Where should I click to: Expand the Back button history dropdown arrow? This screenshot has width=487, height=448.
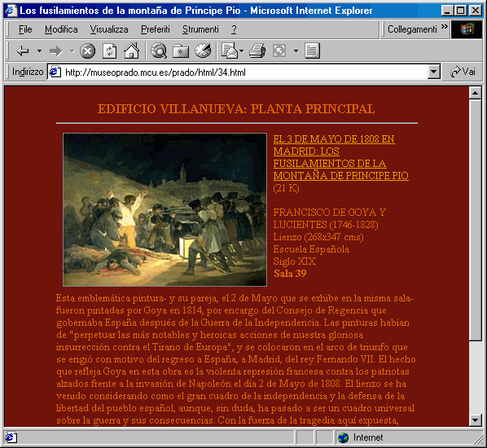pyautogui.click(x=39, y=51)
